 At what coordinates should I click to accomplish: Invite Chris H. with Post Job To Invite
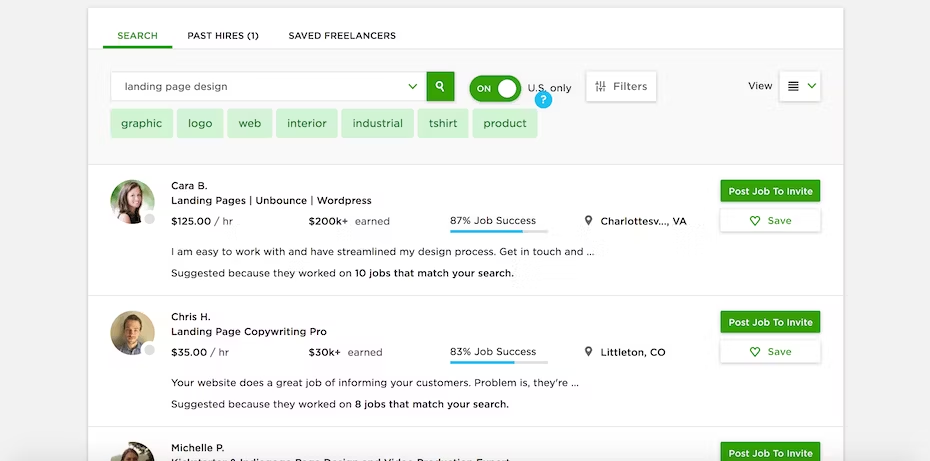(x=770, y=322)
